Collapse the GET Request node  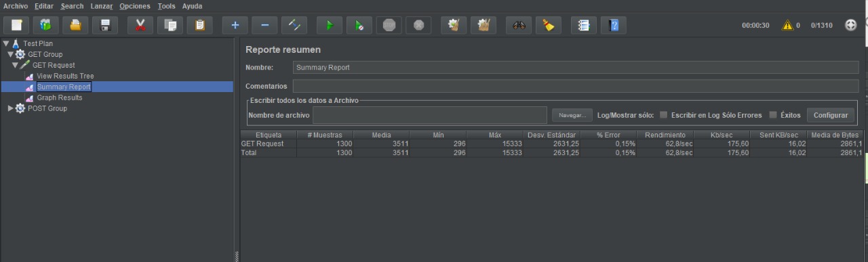pyautogui.click(x=15, y=65)
